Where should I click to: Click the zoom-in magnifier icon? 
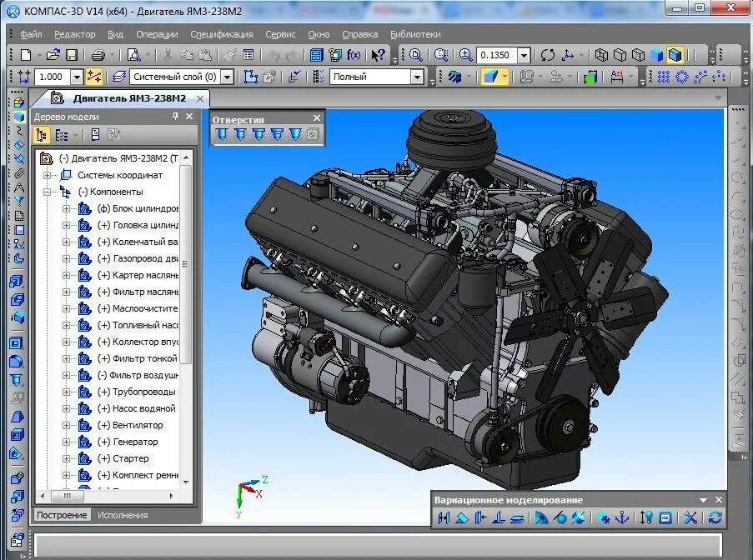465,55
